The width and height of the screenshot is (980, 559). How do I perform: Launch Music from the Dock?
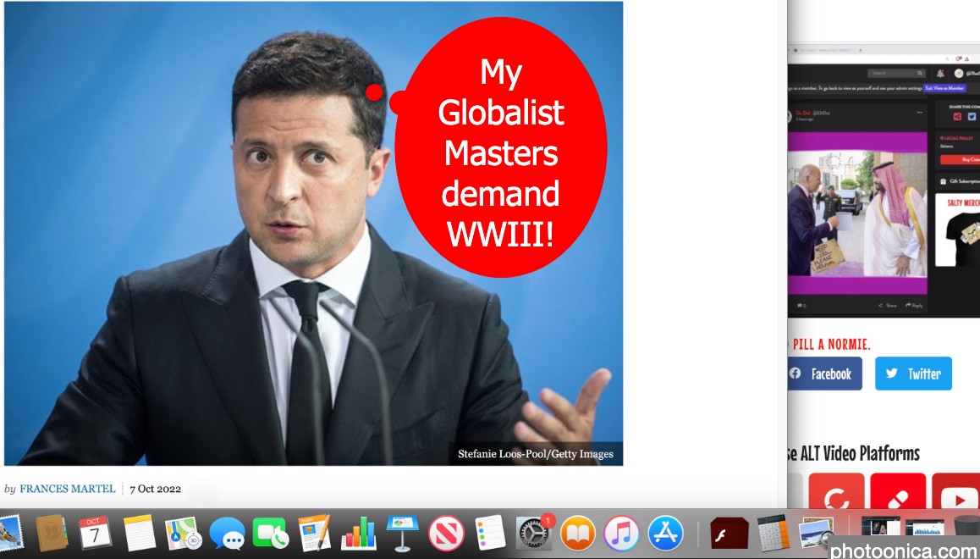click(621, 534)
